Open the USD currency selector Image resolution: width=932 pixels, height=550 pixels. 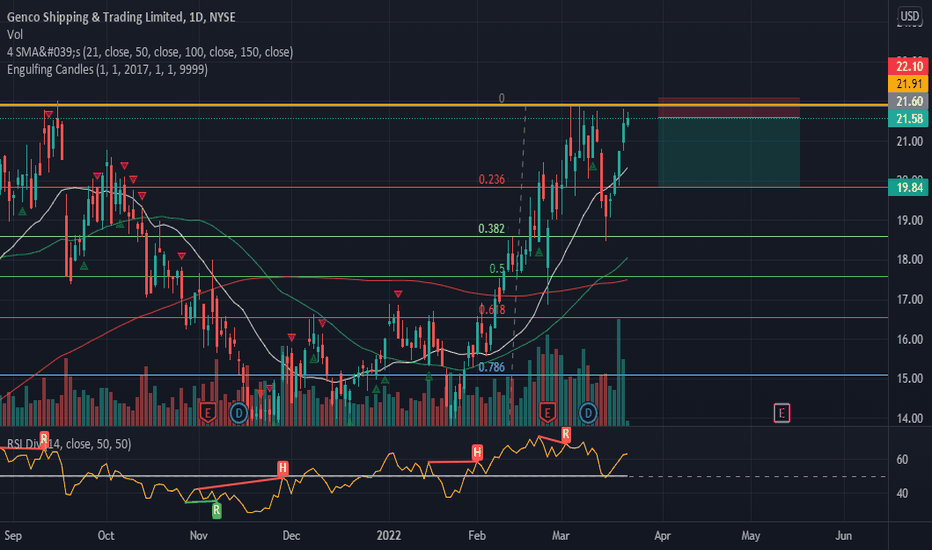(909, 16)
